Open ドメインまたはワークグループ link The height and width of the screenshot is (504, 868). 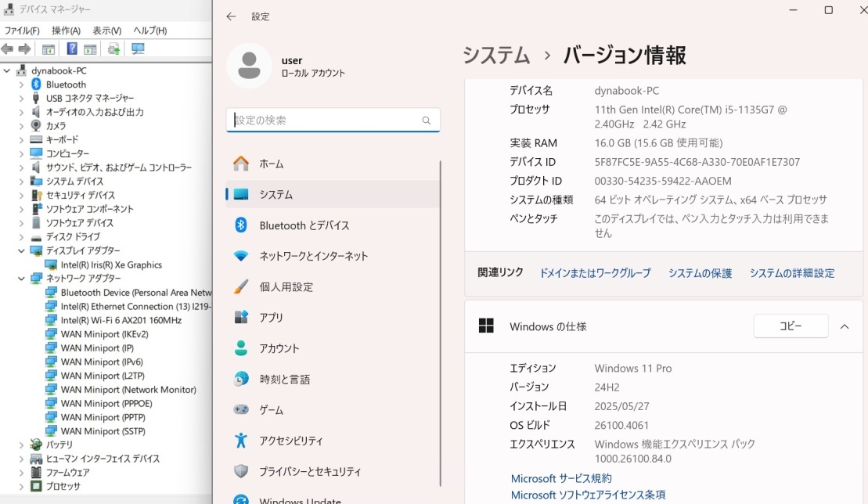pyautogui.click(x=595, y=273)
